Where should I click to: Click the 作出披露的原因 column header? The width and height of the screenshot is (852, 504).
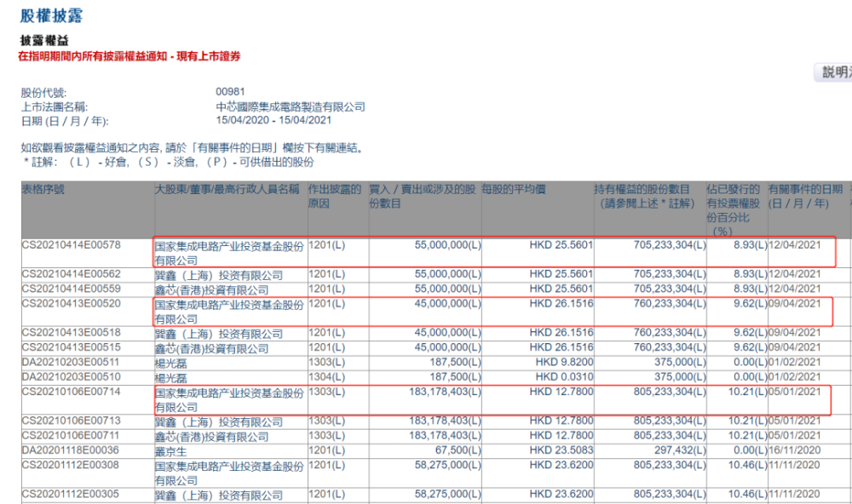pos(335,196)
